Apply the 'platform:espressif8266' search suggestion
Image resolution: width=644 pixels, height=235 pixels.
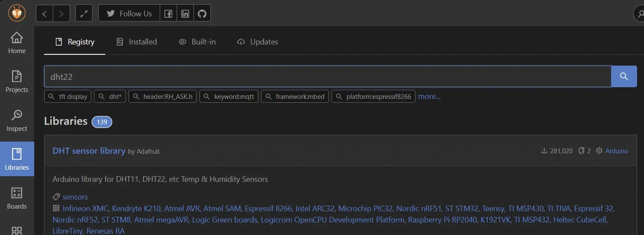pyautogui.click(x=374, y=96)
